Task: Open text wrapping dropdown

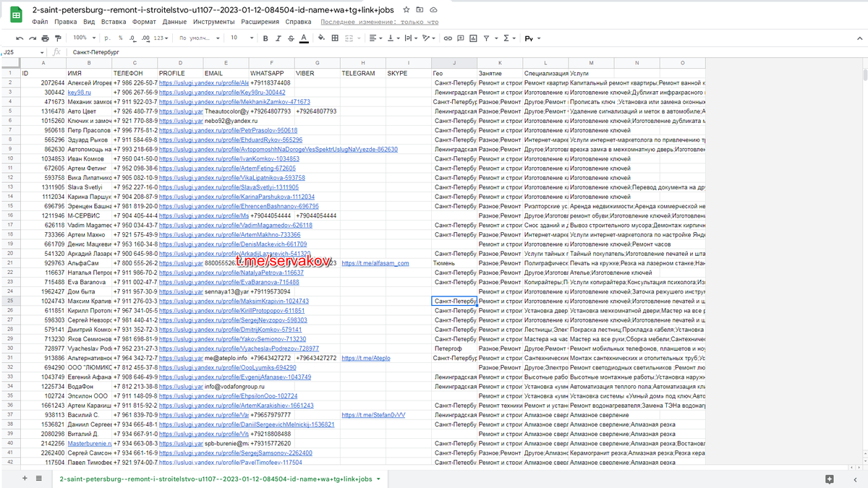Action: [x=412, y=38]
